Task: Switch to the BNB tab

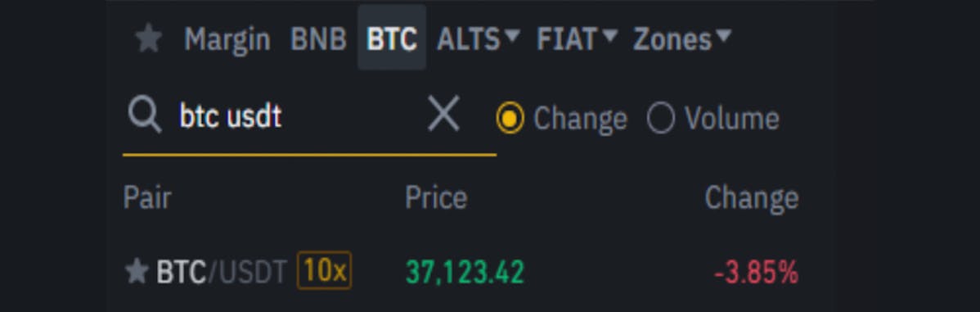Action: click(x=318, y=39)
